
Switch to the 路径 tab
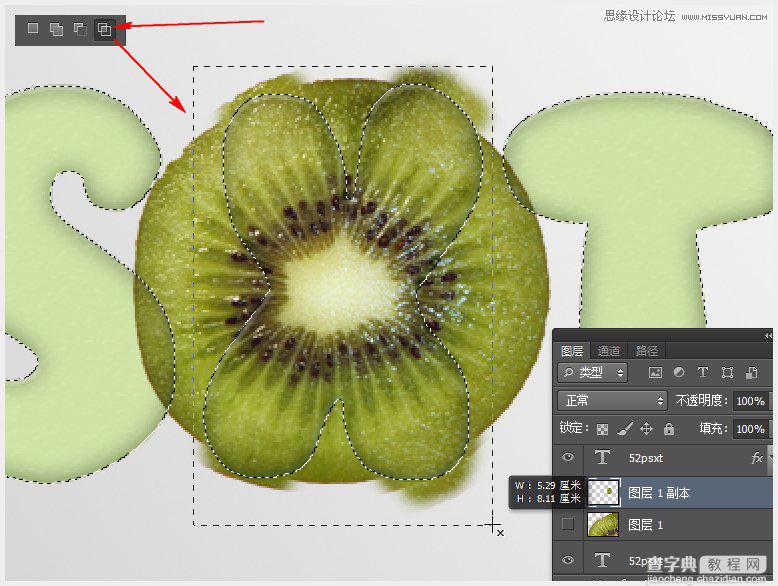(647, 351)
